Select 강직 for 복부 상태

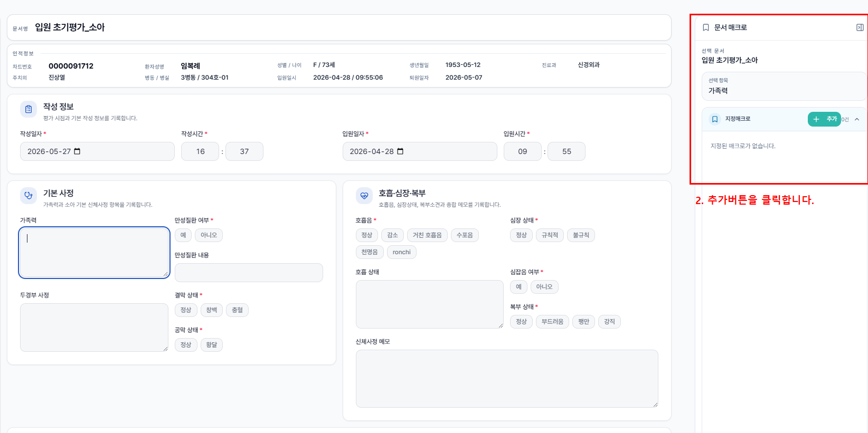(x=609, y=322)
